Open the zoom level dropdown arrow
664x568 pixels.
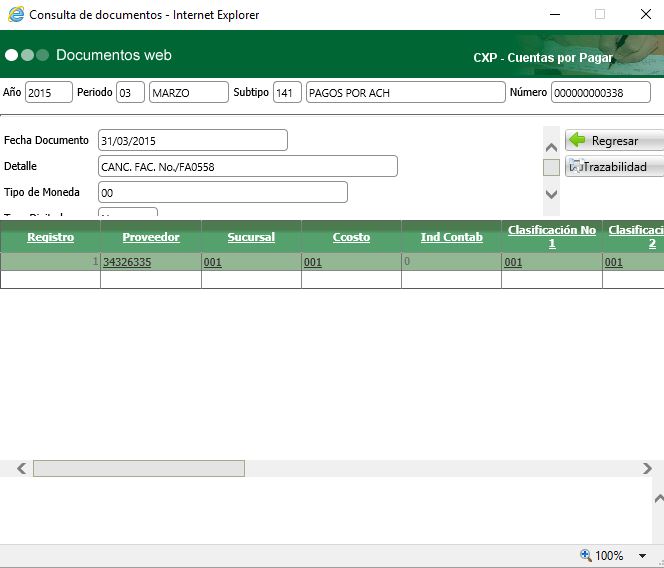click(642, 556)
